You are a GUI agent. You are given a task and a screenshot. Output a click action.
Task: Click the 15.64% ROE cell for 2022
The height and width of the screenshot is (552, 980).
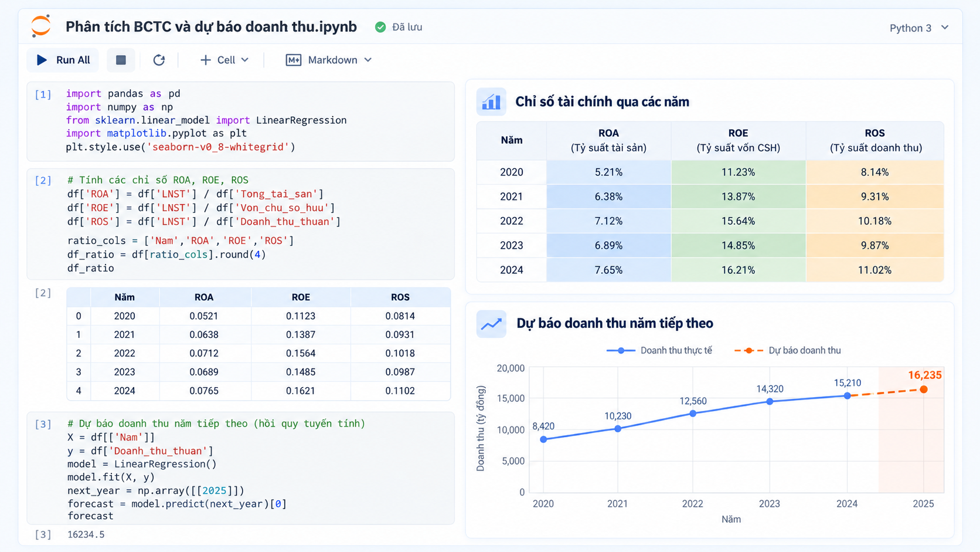pyautogui.click(x=739, y=221)
